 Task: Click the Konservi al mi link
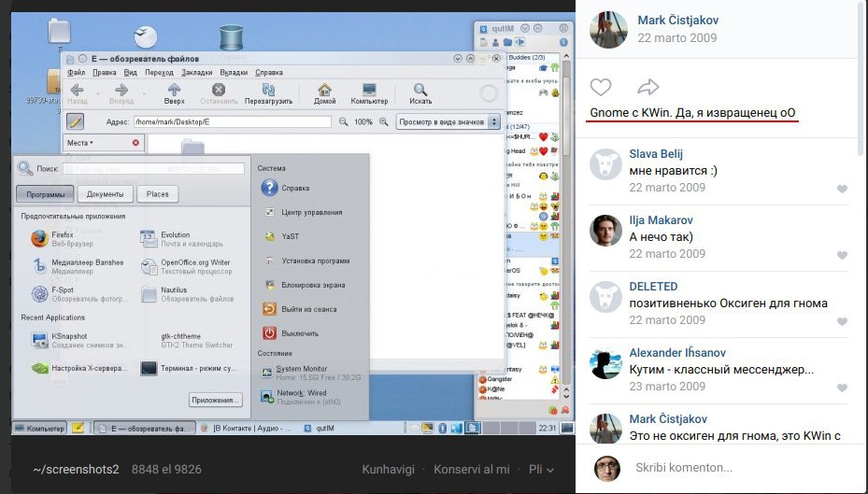click(x=472, y=469)
